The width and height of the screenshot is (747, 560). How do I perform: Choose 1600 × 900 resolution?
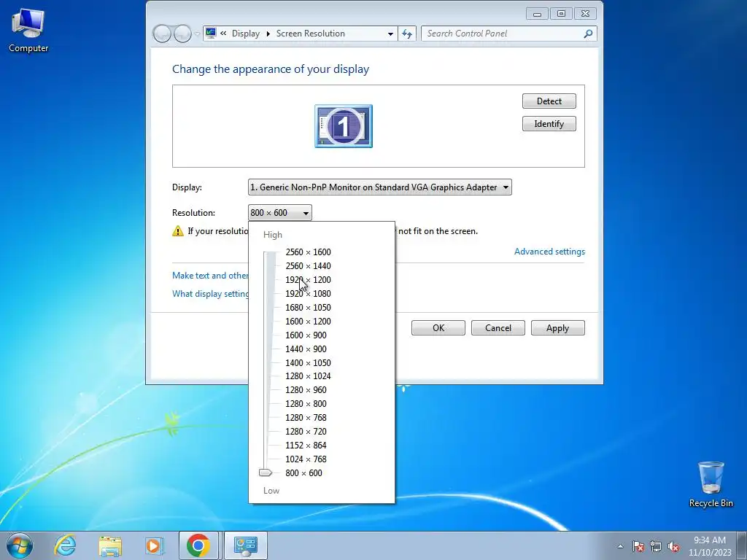point(306,335)
